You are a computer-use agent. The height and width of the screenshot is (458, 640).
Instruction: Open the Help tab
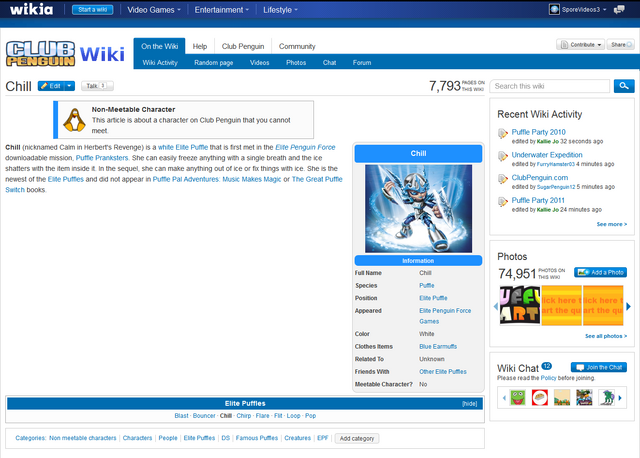click(200, 46)
